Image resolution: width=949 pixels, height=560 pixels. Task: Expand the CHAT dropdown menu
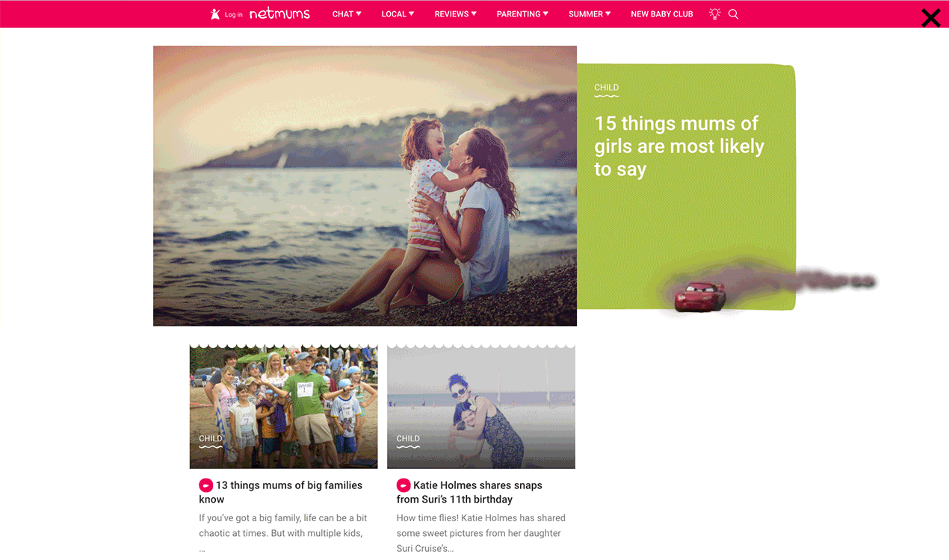click(x=347, y=14)
